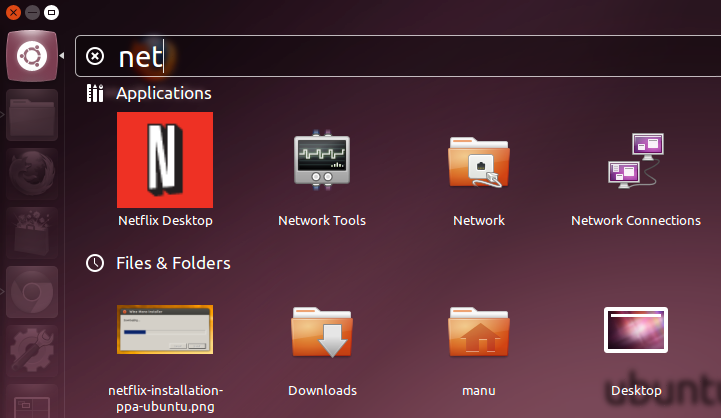
Task: Open System Settings from the launcher
Action: pyautogui.click(x=32, y=350)
